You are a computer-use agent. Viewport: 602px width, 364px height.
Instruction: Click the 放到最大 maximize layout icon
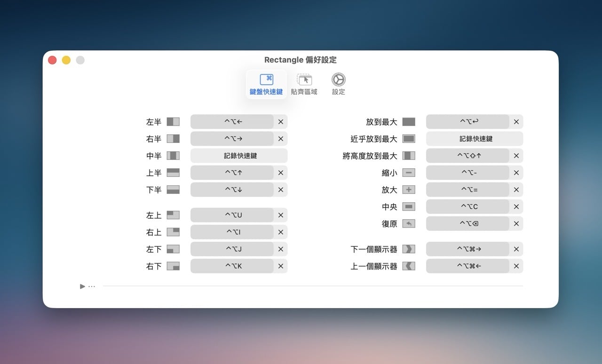pyautogui.click(x=409, y=122)
